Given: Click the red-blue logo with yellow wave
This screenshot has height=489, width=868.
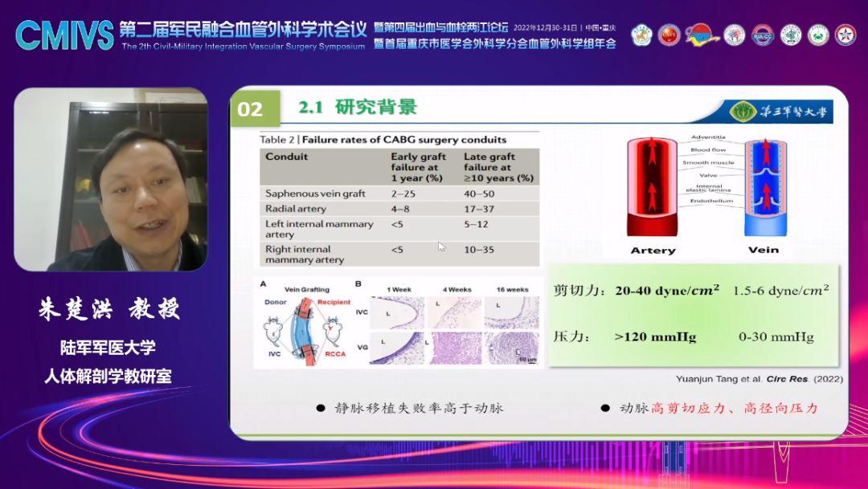Looking at the screenshot, I should click(x=702, y=35).
